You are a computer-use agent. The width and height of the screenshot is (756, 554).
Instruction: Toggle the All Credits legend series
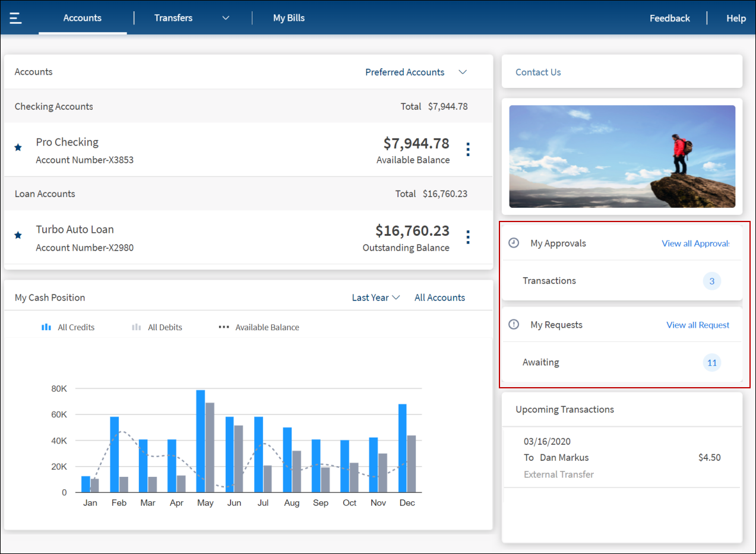tap(68, 327)
